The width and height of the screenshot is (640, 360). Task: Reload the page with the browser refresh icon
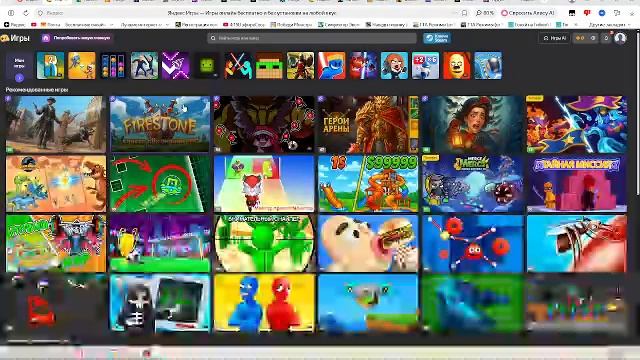coord(26,13)
